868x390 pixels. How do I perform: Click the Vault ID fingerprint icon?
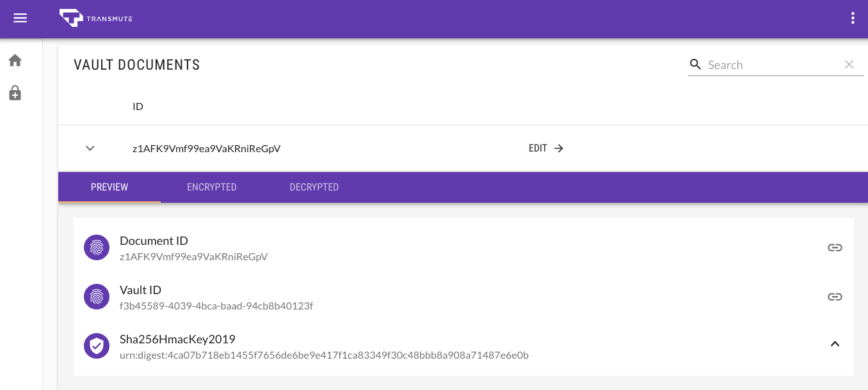click(x=97, y=297)
